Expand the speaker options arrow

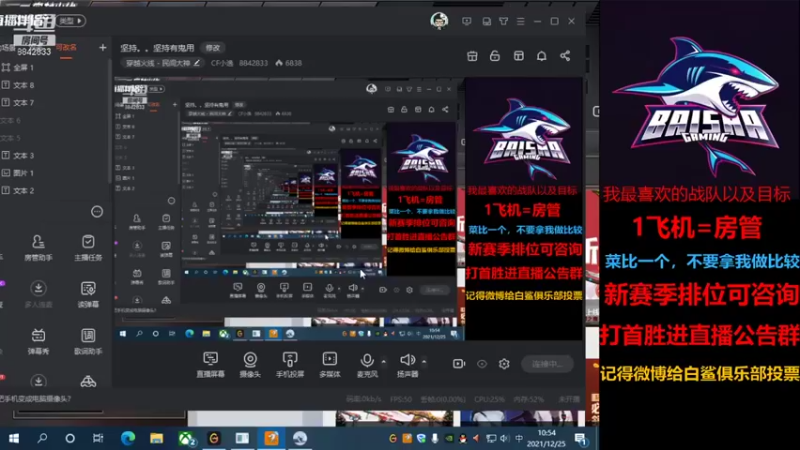424,361
